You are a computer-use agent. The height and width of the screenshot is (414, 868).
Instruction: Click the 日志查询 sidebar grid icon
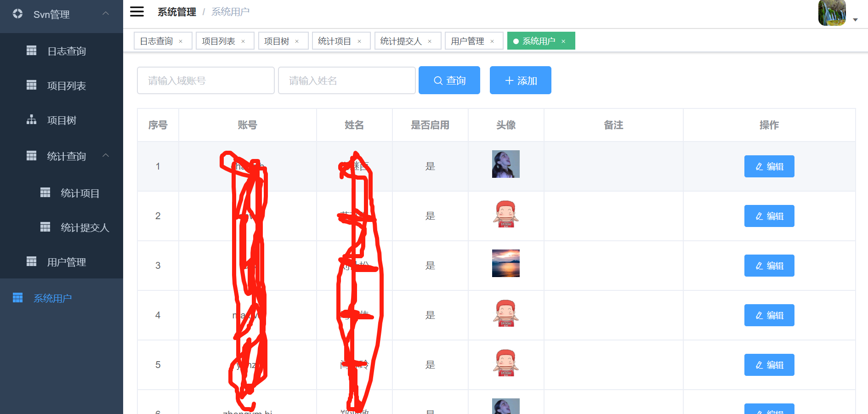tap(31, 50)
